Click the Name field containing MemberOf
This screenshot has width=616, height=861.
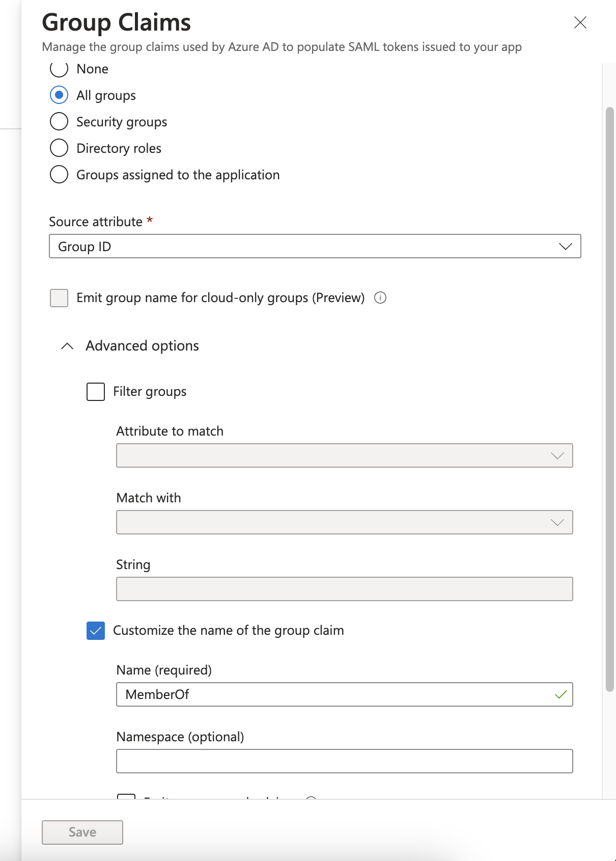(331, 694)
